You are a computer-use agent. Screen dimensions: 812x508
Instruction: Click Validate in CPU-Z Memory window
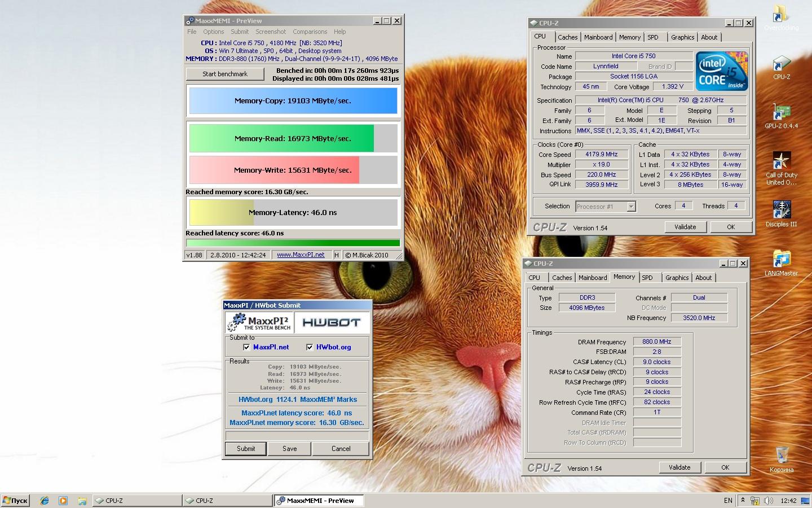[679, 467]
